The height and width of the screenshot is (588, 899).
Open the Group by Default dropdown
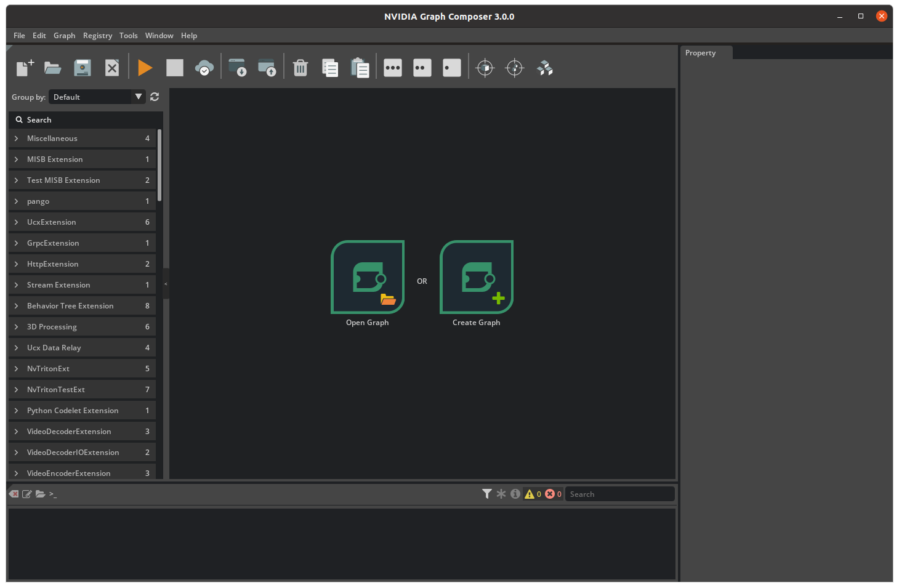point(97,97)
